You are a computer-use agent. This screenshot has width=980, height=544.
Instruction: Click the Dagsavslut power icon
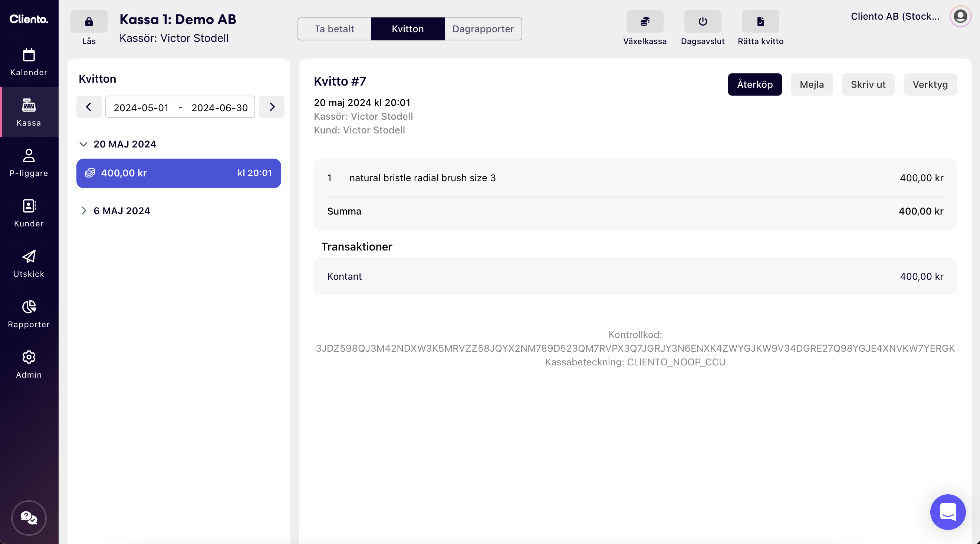(702, 21)
